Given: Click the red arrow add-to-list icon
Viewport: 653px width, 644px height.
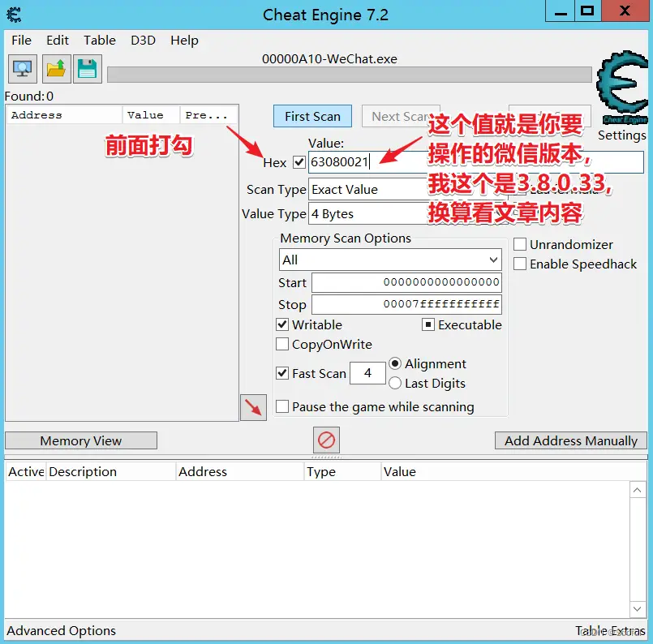Looking at the screenshot, I should pos(253,407).
